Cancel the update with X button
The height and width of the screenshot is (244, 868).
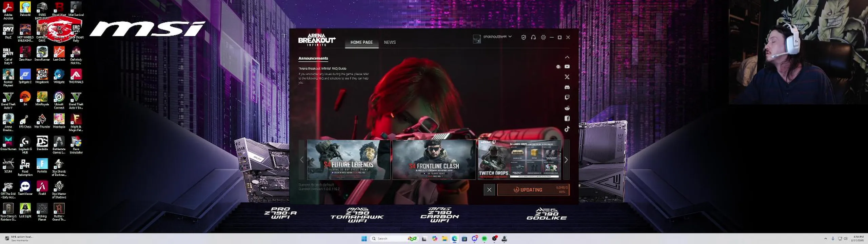[489, 190]
